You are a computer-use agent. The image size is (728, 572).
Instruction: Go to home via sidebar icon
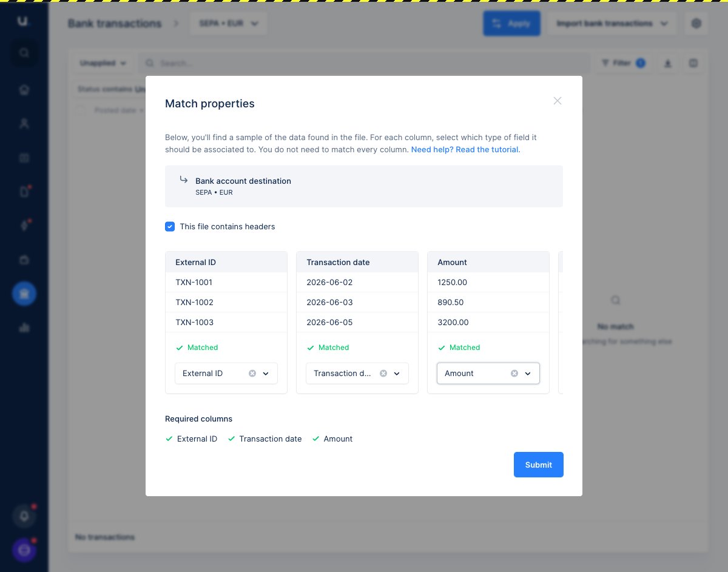point(24,90)
